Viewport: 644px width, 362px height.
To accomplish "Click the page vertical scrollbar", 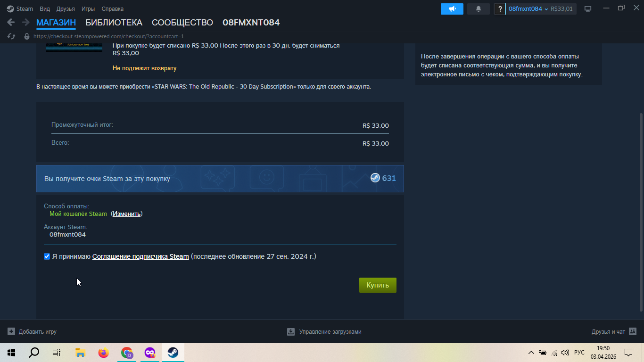I will [640, 212].
